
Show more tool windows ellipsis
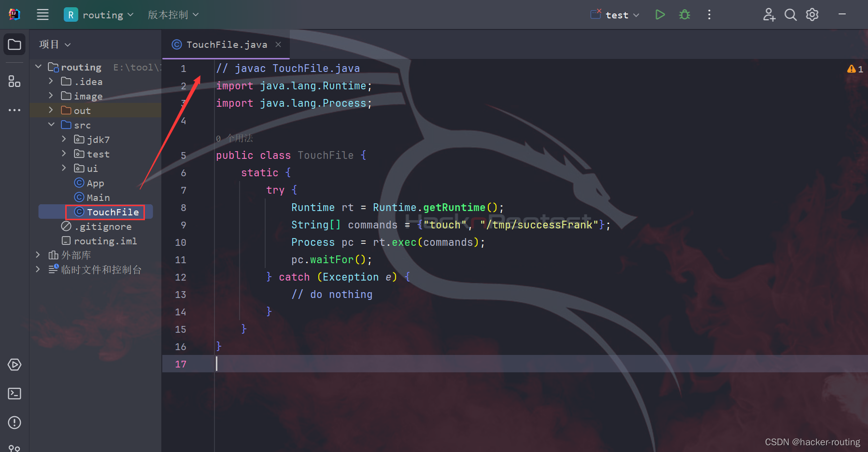(14, 110)
